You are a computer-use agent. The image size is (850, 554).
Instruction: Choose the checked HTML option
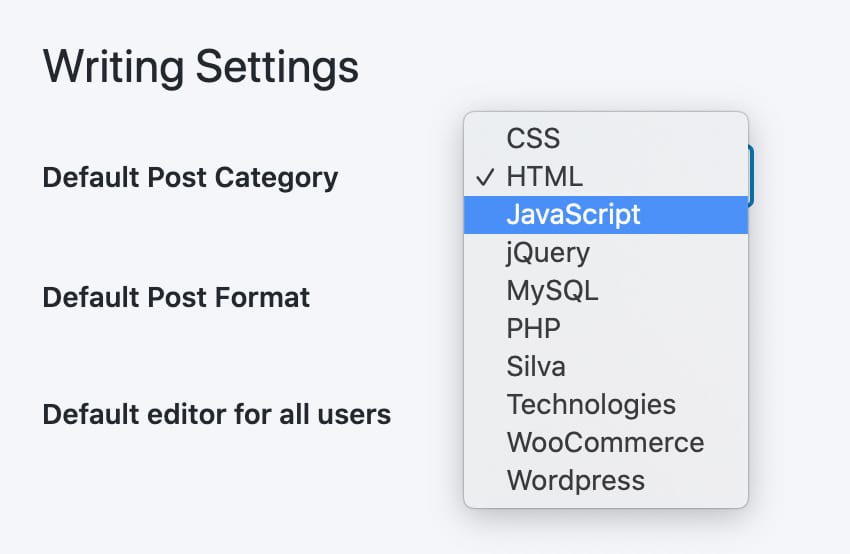coord(606,177)
